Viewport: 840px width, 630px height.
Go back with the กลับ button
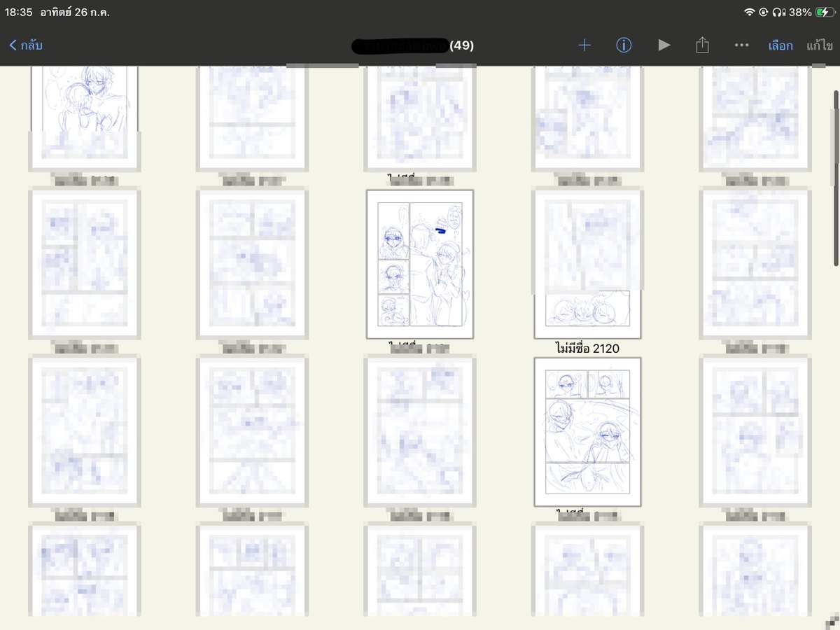[26, 45]
